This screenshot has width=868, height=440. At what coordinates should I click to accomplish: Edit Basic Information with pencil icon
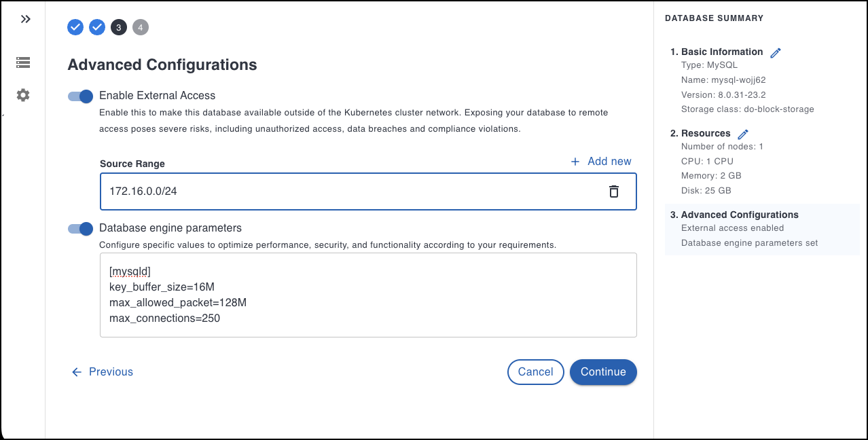[x=776, y=52]
